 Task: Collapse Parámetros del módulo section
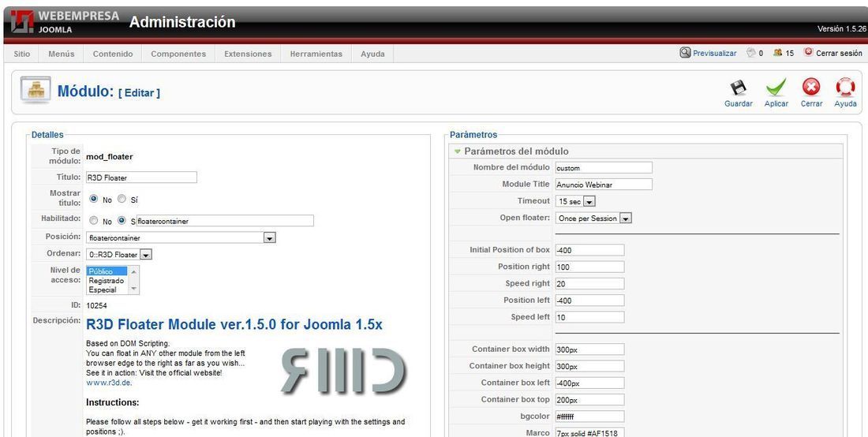point(458,151)
